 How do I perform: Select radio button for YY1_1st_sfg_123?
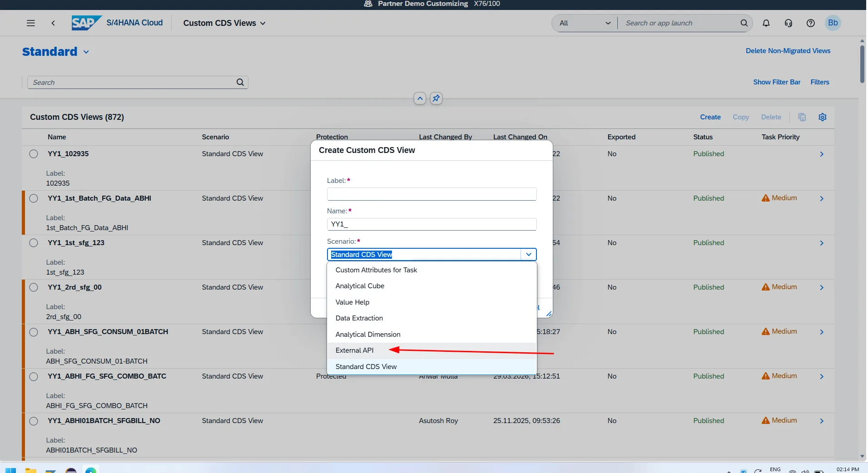(34, 243)
